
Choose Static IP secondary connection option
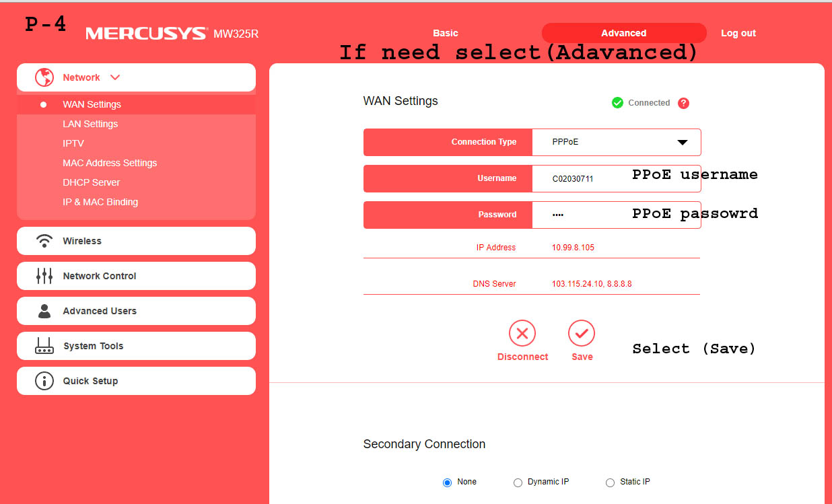[610, 482]
